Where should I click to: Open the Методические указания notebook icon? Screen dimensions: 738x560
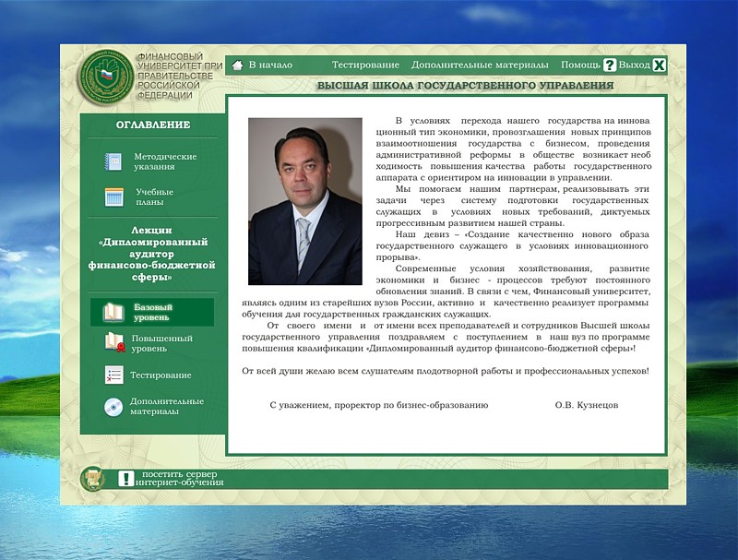[x=113, y=161]
